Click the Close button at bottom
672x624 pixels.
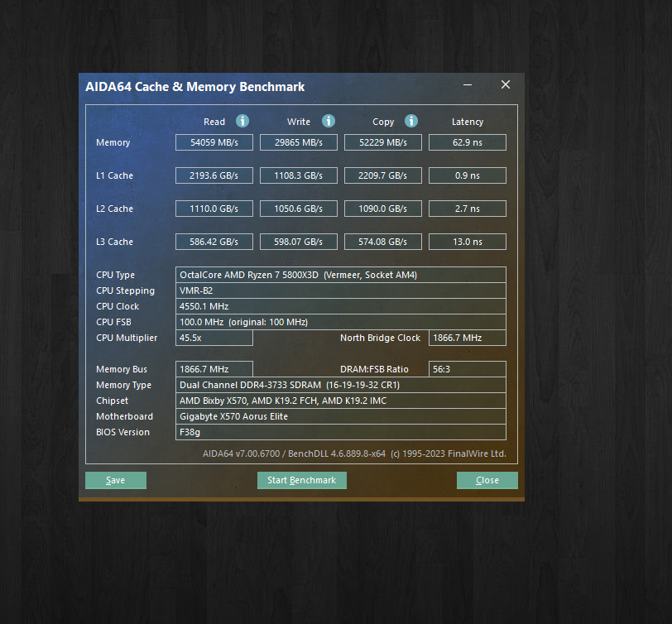coord(487,480)
